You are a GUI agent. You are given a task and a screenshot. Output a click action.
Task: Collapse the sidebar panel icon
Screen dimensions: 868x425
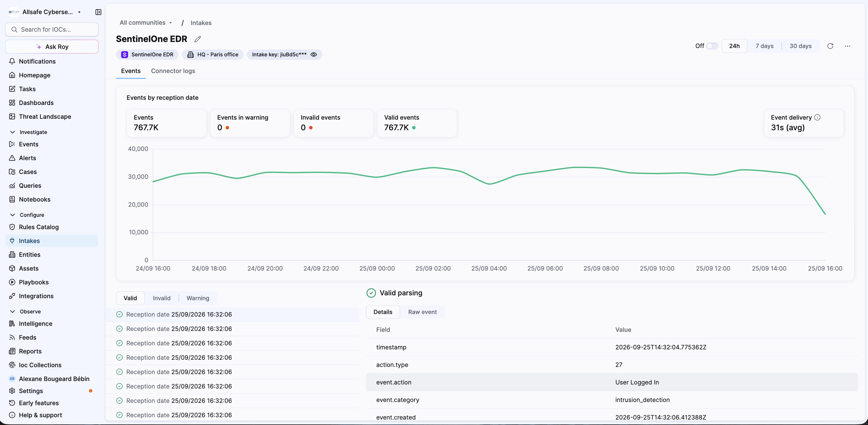[x=98, y=12]
